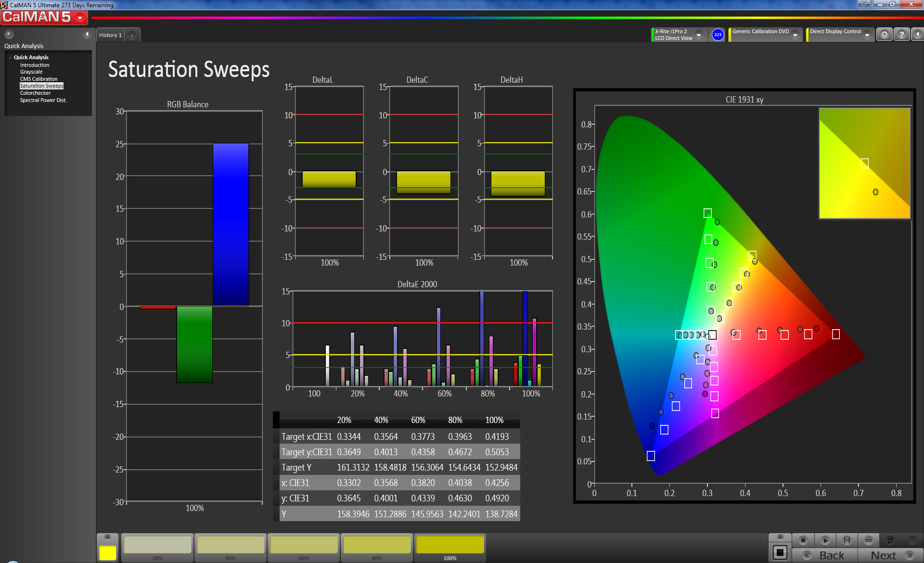Image resolution: width=924 pixels, height=563 pixels.
Task: Expand the Direct Display Control dropdown
Action: point(867,35)
